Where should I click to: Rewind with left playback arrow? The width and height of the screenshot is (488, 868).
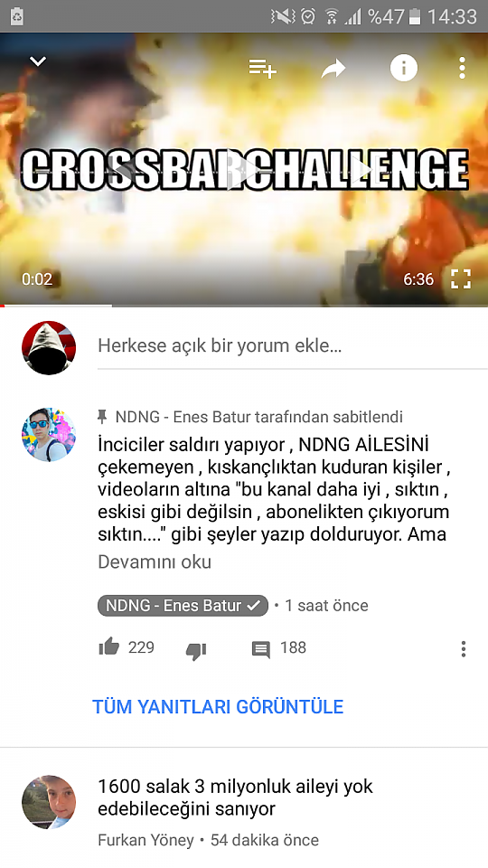click(127, 171)
